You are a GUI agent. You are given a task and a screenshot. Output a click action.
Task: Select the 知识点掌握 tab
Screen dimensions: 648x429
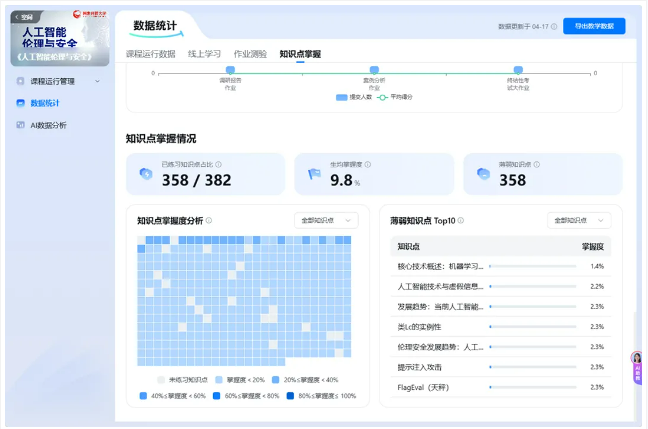pyautogui.click(x=300, y=54)
